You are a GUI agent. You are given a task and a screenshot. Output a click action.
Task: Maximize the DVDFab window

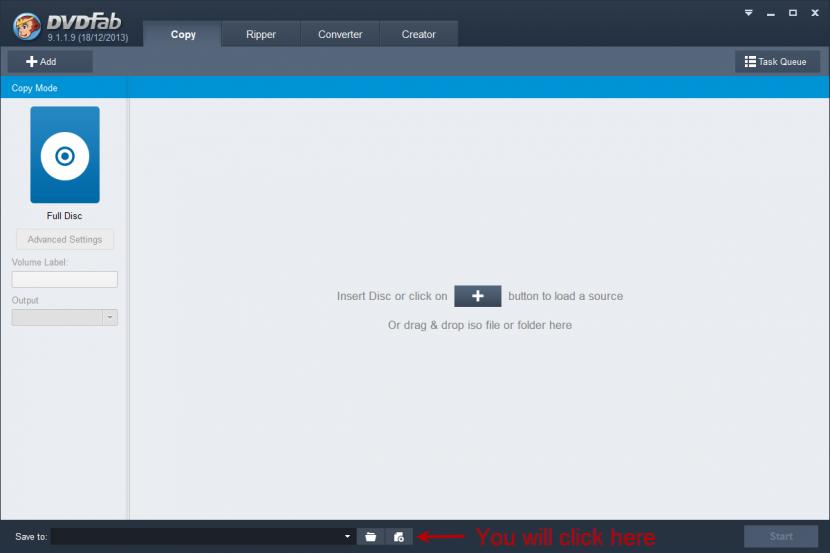[792, 13]
